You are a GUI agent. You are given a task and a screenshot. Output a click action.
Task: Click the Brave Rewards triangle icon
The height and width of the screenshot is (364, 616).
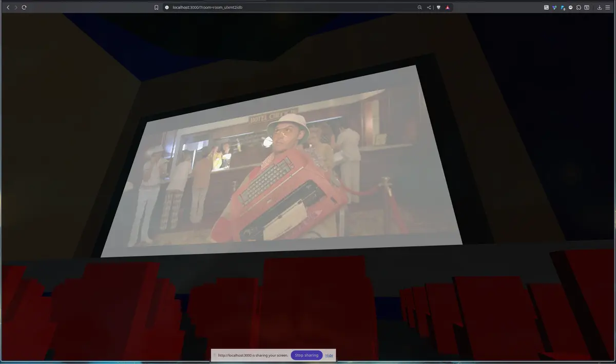[x=448, y=7]
